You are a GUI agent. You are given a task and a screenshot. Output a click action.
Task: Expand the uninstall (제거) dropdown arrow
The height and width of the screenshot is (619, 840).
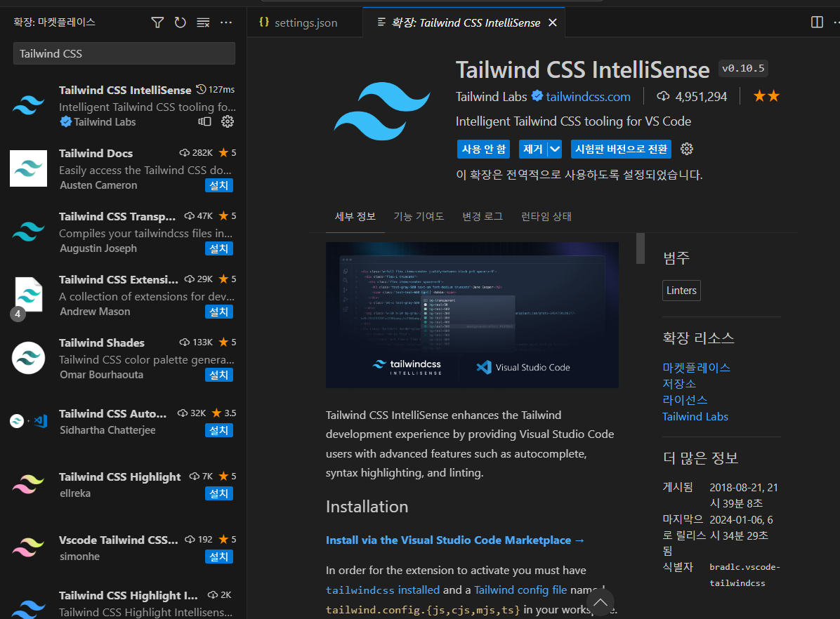coord(554,149)
